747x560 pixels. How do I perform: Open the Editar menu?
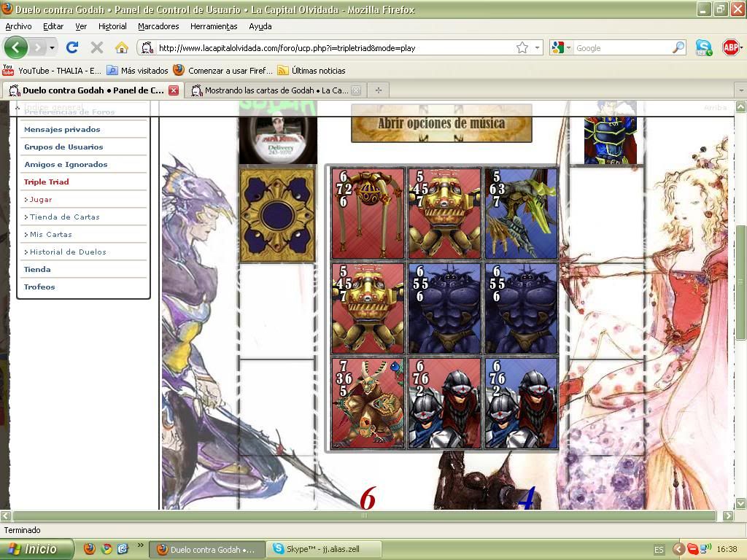point(53,27)
